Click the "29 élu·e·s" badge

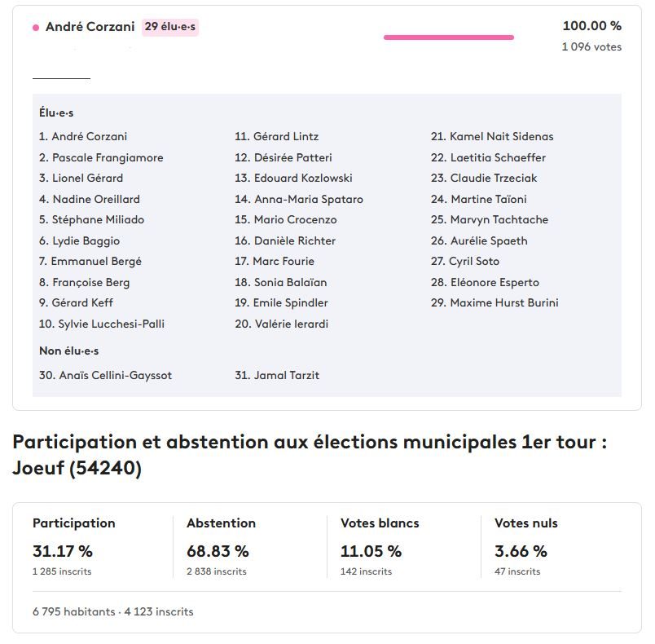[x=171, y=27]
